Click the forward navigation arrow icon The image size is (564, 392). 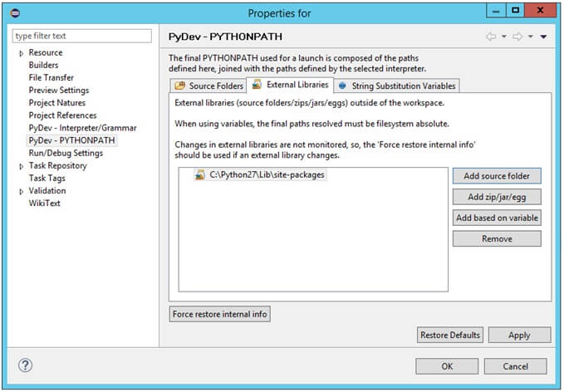(x=517, y=37)
